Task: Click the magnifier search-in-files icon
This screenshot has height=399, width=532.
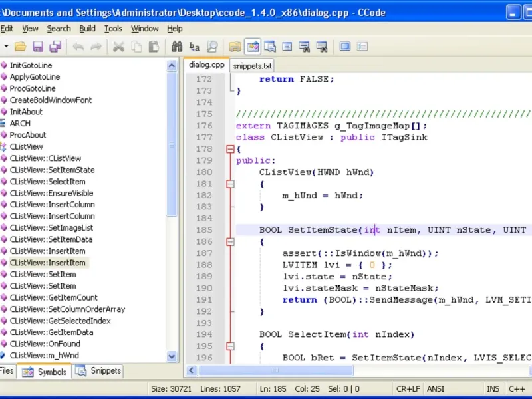Action: 212,47
